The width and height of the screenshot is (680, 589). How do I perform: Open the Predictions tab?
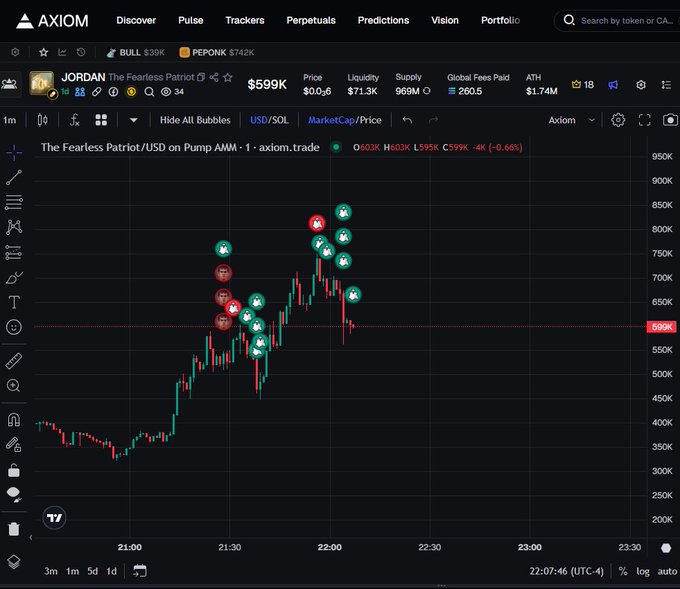(x=383, y=20)
